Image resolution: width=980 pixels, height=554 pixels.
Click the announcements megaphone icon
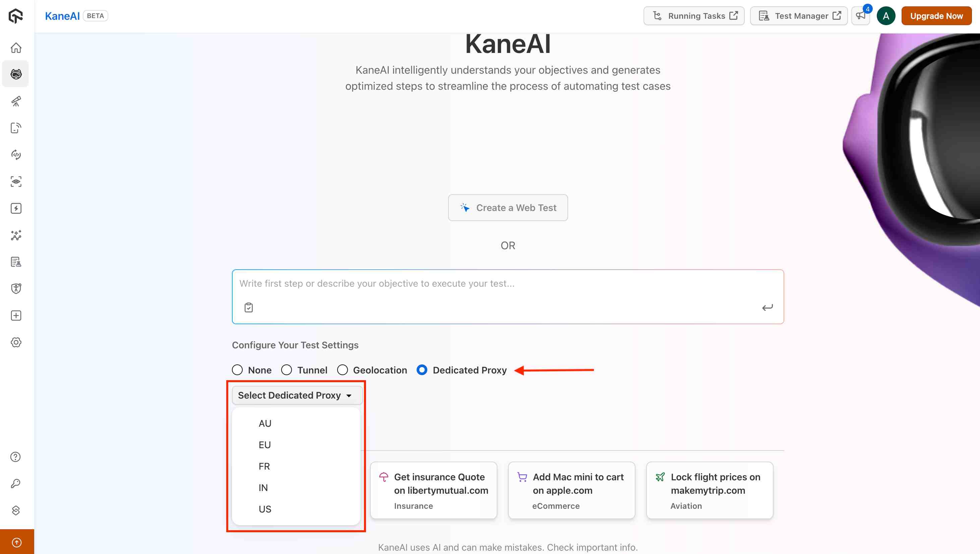click(x=860, y=16)
